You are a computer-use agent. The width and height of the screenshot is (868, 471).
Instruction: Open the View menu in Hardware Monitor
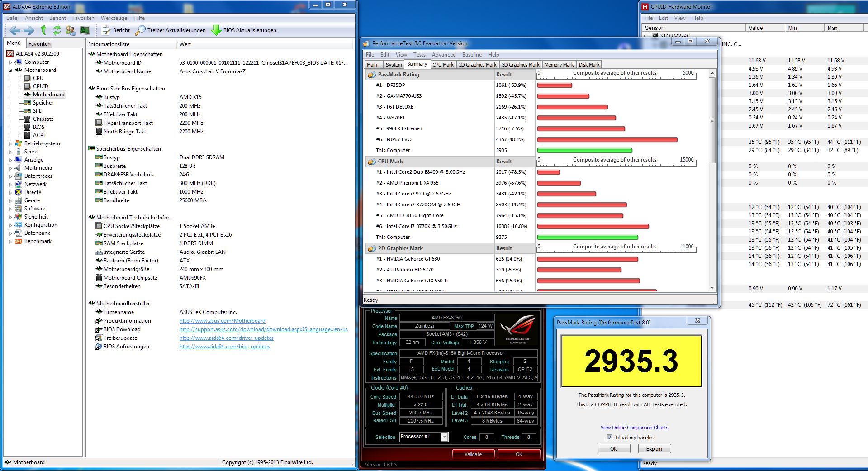point(680,18)
